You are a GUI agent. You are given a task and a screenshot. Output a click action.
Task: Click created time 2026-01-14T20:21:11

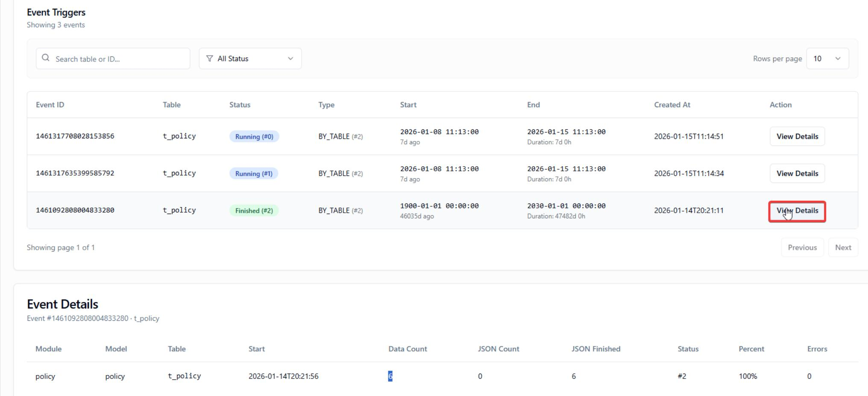[x=689, y=210]
